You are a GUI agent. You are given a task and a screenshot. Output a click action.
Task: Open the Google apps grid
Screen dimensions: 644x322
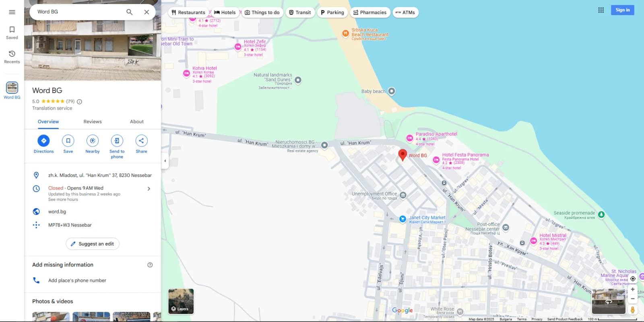click(601, 10)
